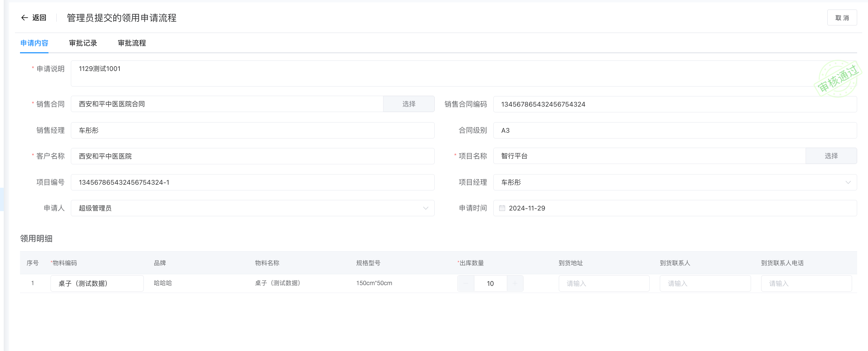The width and height of the screenshot is (868, 351).
Task: Click the calendar icon in 申请时间
Action: click(502, 208)
